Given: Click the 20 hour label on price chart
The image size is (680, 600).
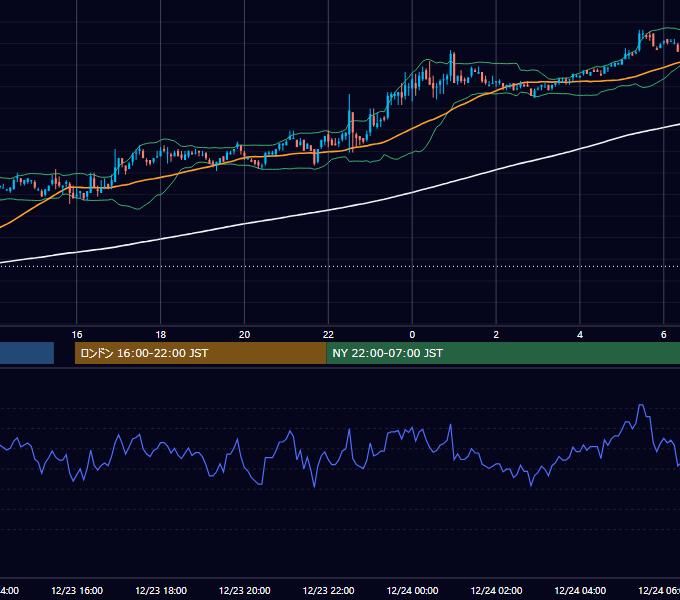Looking at the screenshot, I should pos(245,335).
